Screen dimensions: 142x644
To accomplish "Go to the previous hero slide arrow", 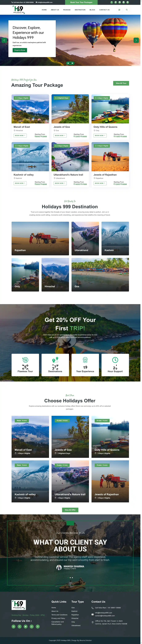I will point(4,40).
